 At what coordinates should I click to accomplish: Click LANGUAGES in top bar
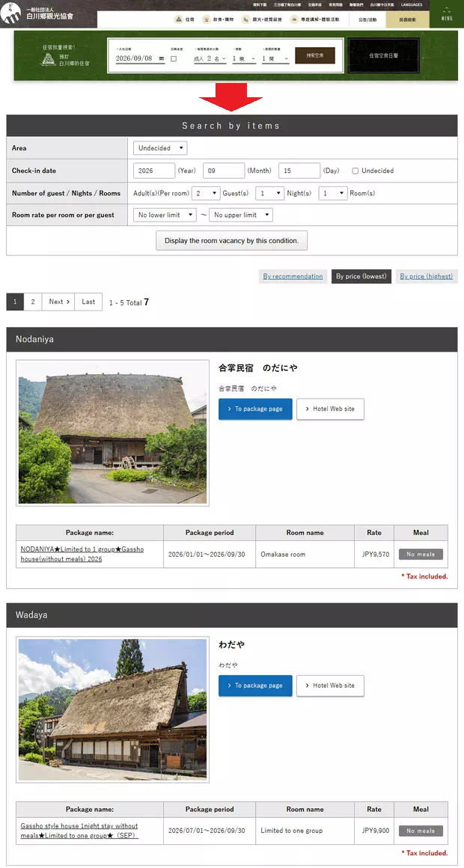click(x=412, y=4)
